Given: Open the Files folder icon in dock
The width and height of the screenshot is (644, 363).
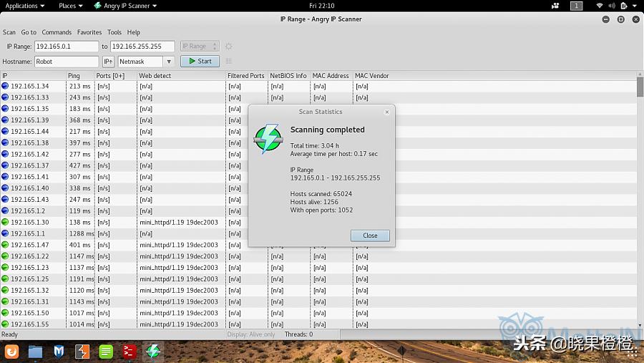Looking at the screenshot, I should 35,352.
